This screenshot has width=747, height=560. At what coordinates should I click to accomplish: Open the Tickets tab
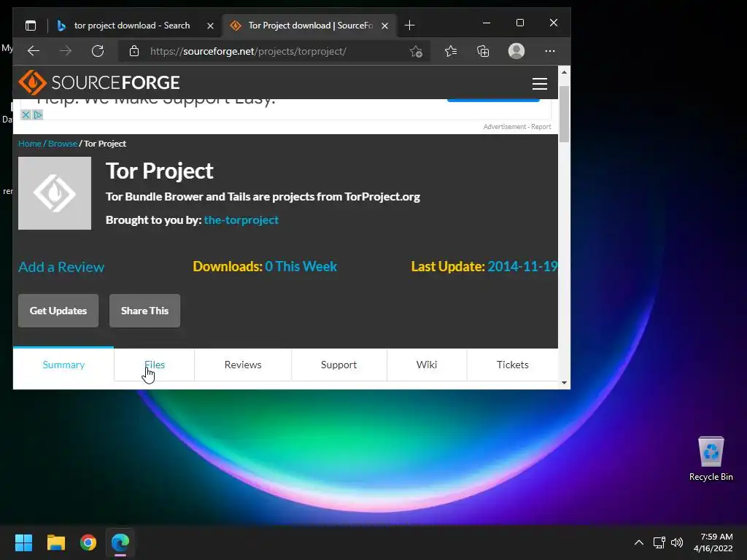[x=513, y=365]
